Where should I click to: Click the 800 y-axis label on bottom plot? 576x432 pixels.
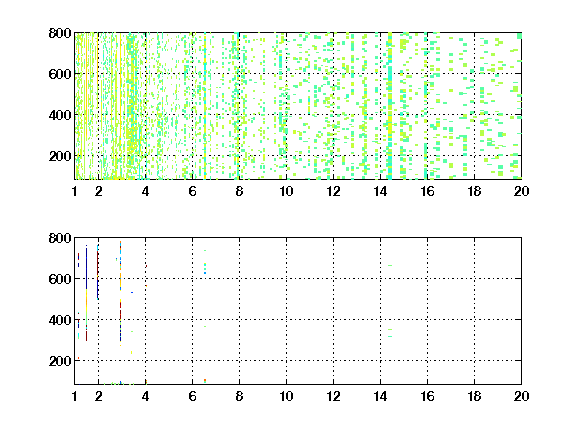coord(60,238)
